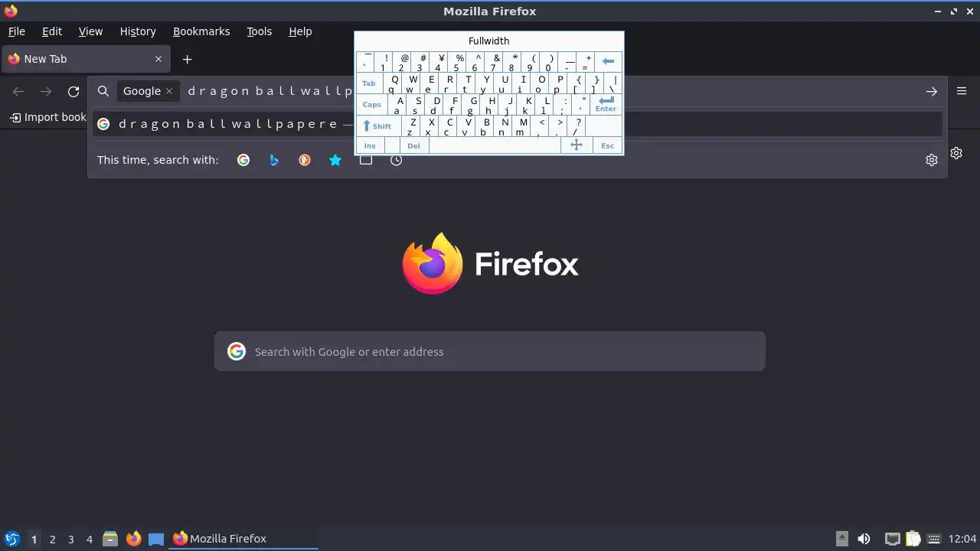The width and height of the screenshot is (980, 551).
Task: Click the G key on the virtual keyboard
Action: coord(472,105)
